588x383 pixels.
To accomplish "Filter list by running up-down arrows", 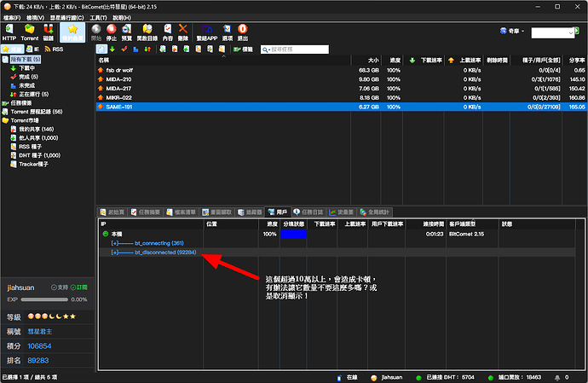I will coord(147,49).
